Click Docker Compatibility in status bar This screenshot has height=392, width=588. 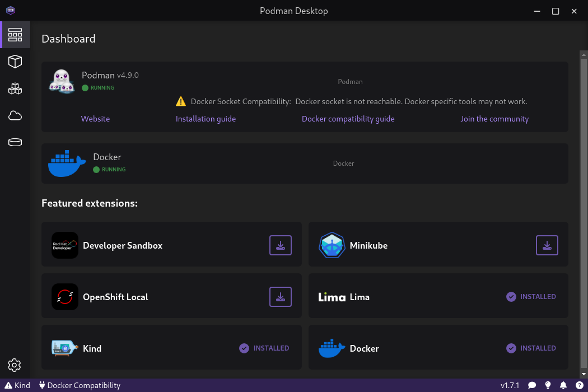click(80, 385)
